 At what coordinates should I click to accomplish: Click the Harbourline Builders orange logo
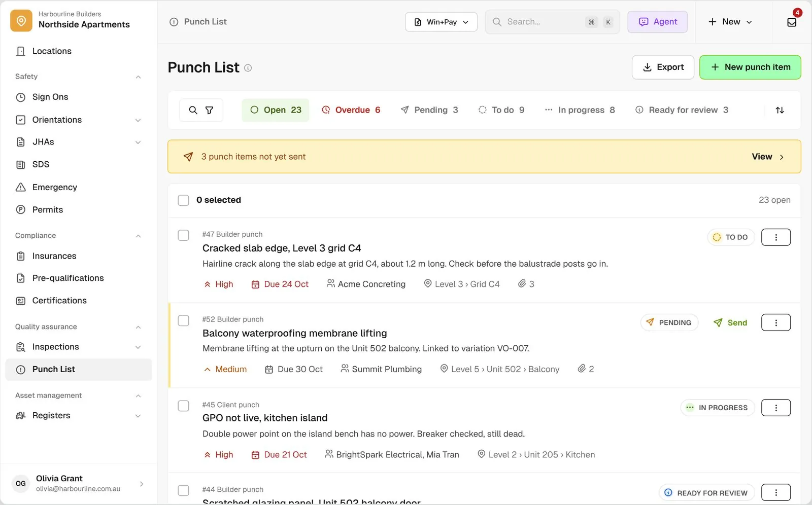coord(21,21)
